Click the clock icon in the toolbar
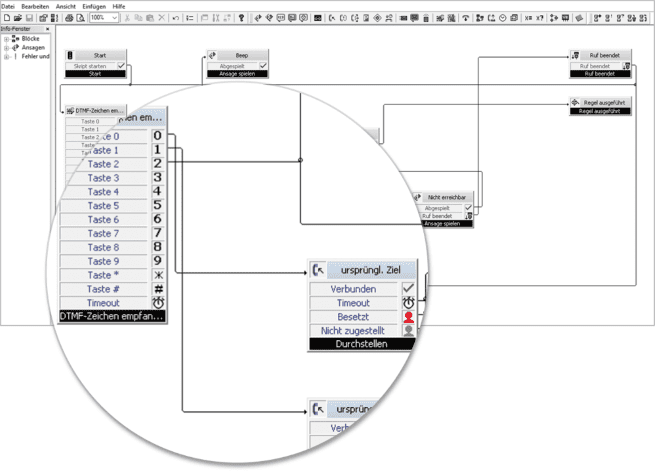Viewport: 655px width, 473px height. point(501,18)
